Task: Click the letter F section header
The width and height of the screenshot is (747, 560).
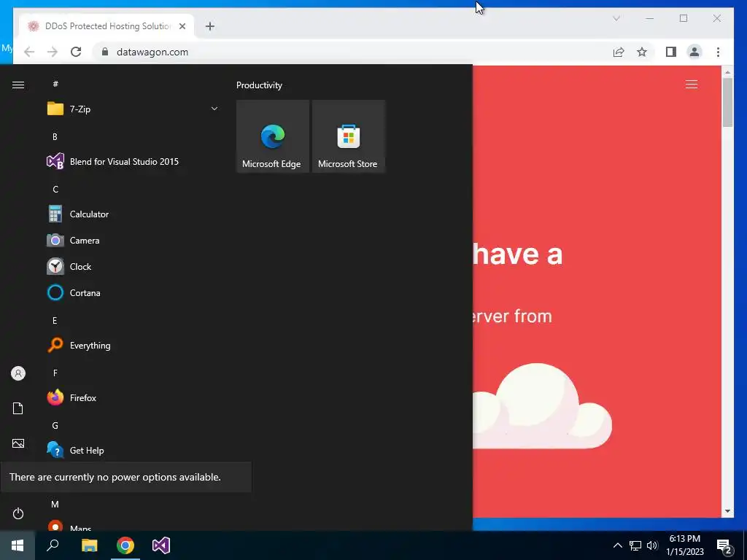Action: (55, 373)
